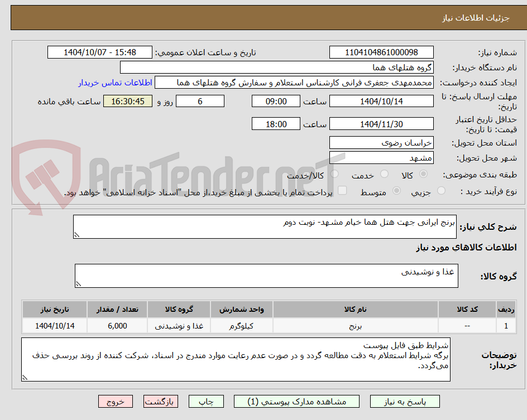Open اطلاعات تماس خریدار link
Viewport: 527px width, 420px height.
pyautogui.click(x=115, y=83)
